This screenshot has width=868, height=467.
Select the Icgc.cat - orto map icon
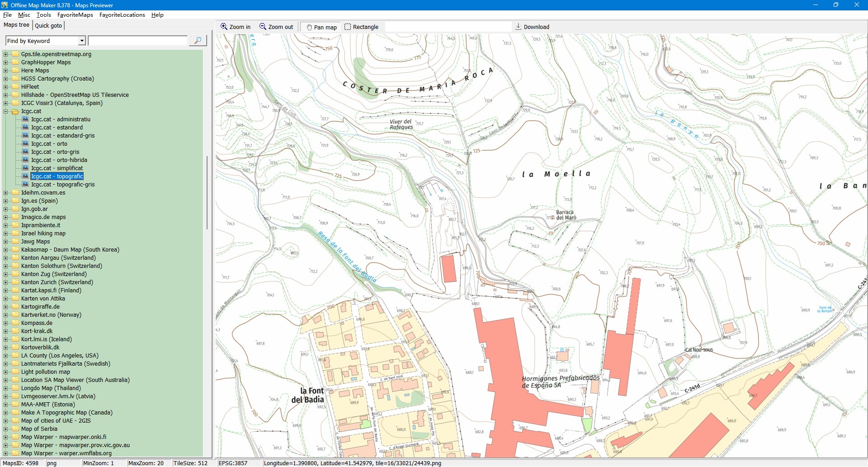[x=25, y=144]
